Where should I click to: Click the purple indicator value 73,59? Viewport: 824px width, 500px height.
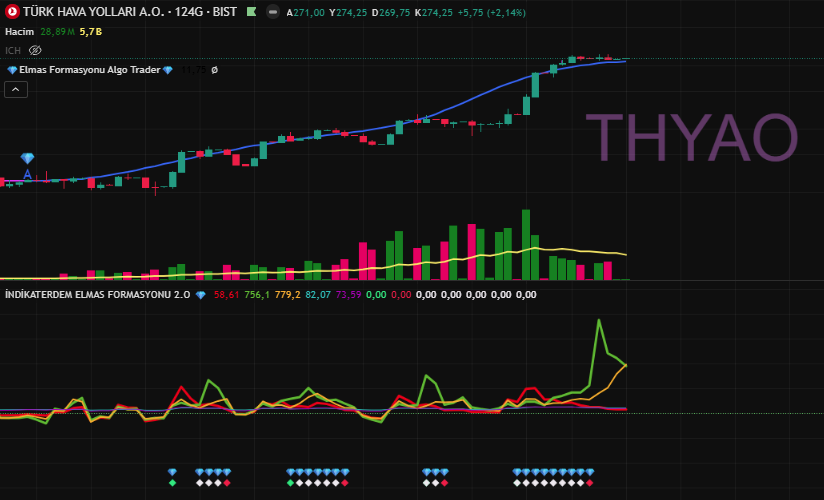348,295
